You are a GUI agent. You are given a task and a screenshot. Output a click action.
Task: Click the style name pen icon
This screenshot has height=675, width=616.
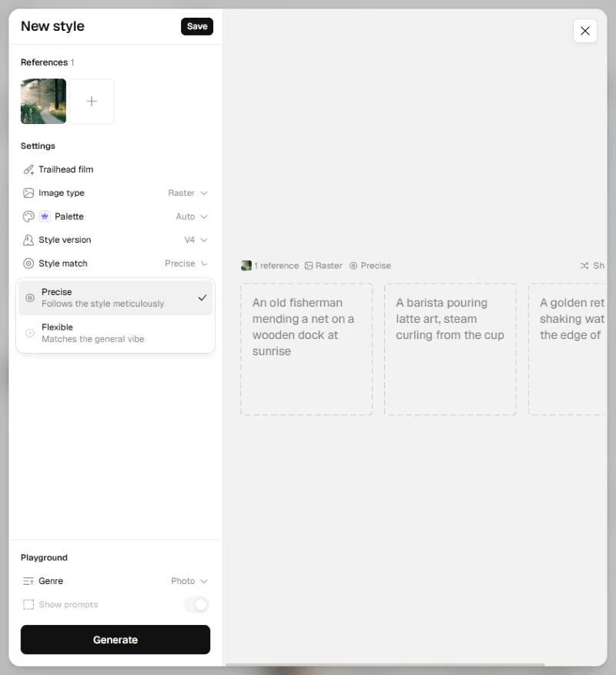click(28, 170)
